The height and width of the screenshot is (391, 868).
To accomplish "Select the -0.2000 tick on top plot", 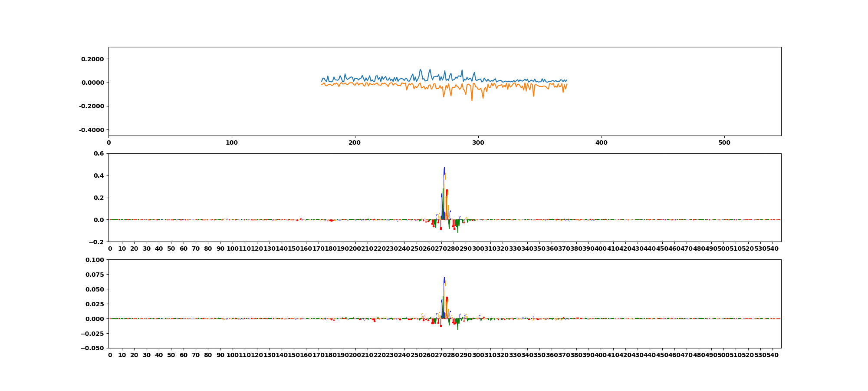I will pyautogui.click(x=92, y=106).
